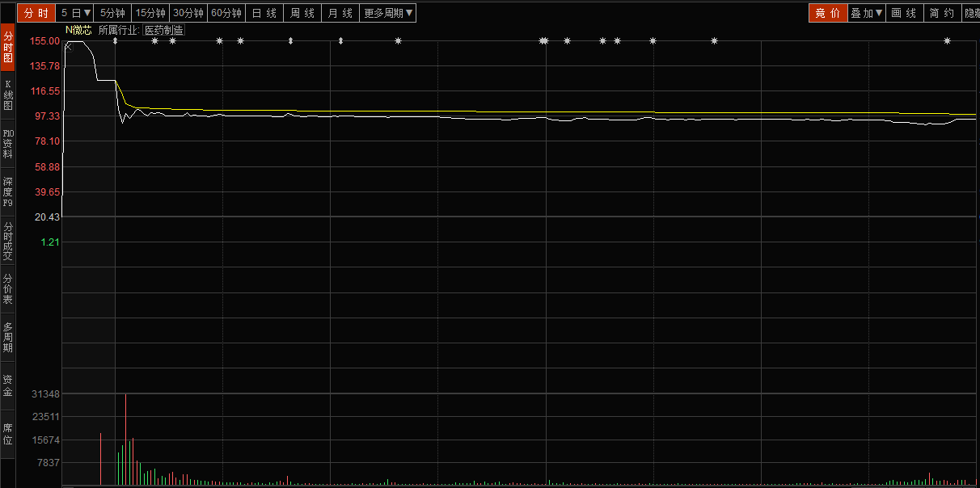Image resolution: width=980 pixels, height=488 pixels.
Task: Switch to 周线 weekly chart
Action: (x=302, y=13)
